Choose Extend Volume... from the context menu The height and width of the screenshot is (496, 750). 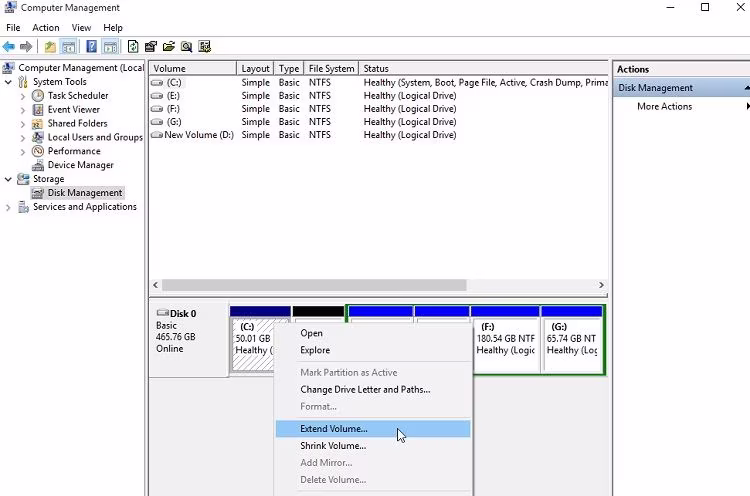coord(373,429)
